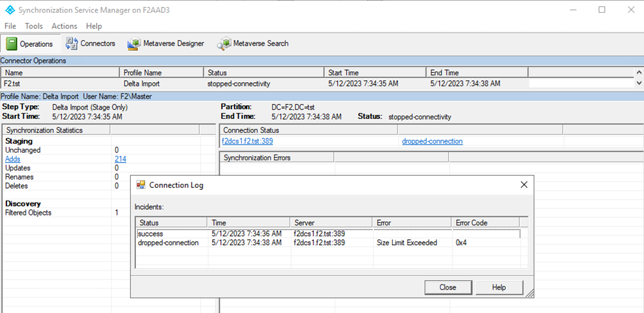Open the Tools menu
The image size is (644, 313).
pyautogui.click(x=34, y=26)
